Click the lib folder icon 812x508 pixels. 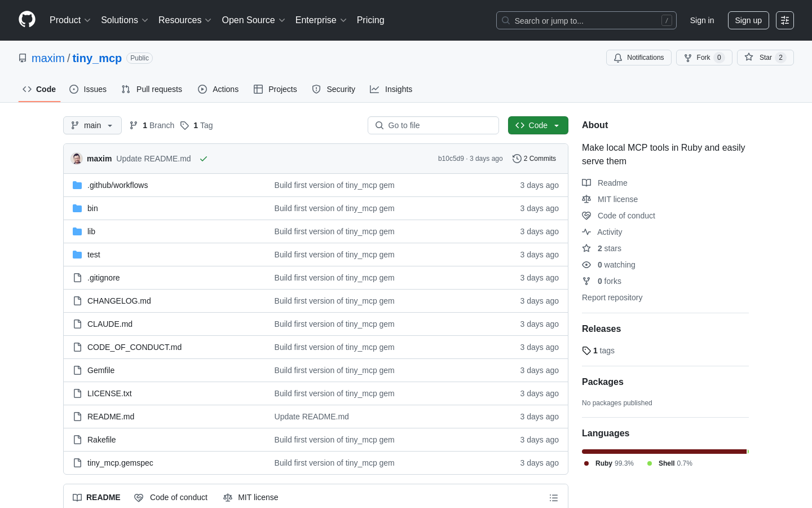pyautogui.click(x=77, y=231)
